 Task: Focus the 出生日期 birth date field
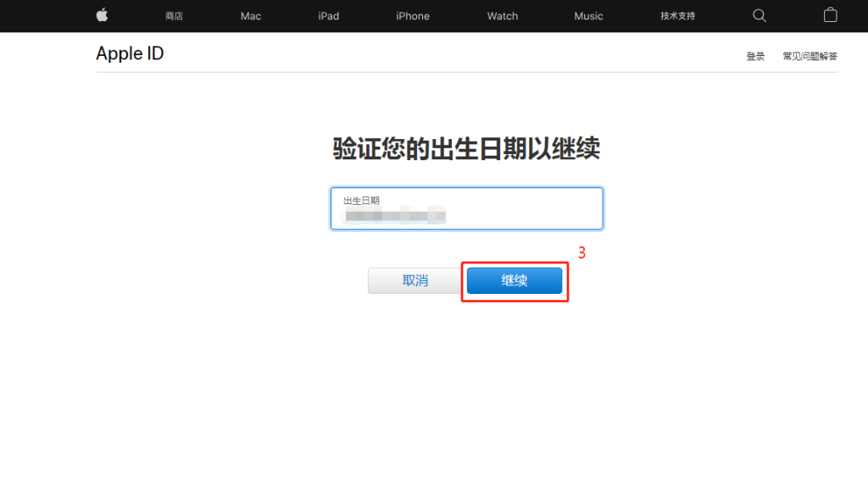467,208
